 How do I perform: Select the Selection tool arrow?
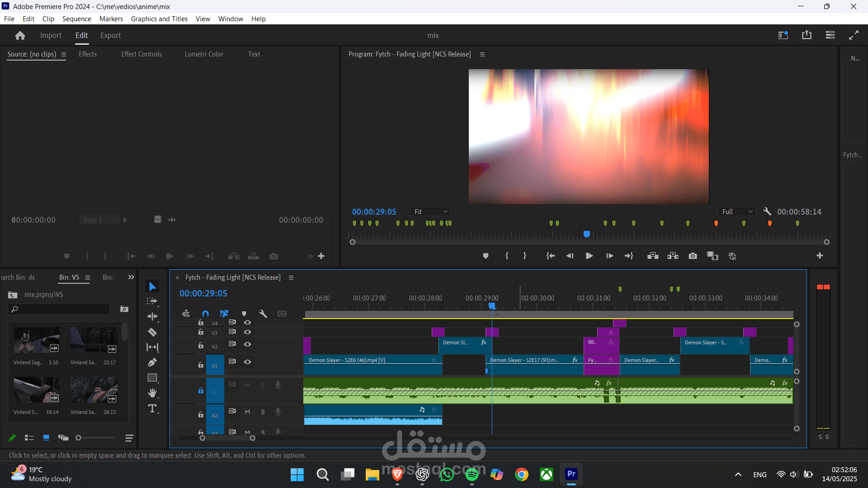pos(152,286)
